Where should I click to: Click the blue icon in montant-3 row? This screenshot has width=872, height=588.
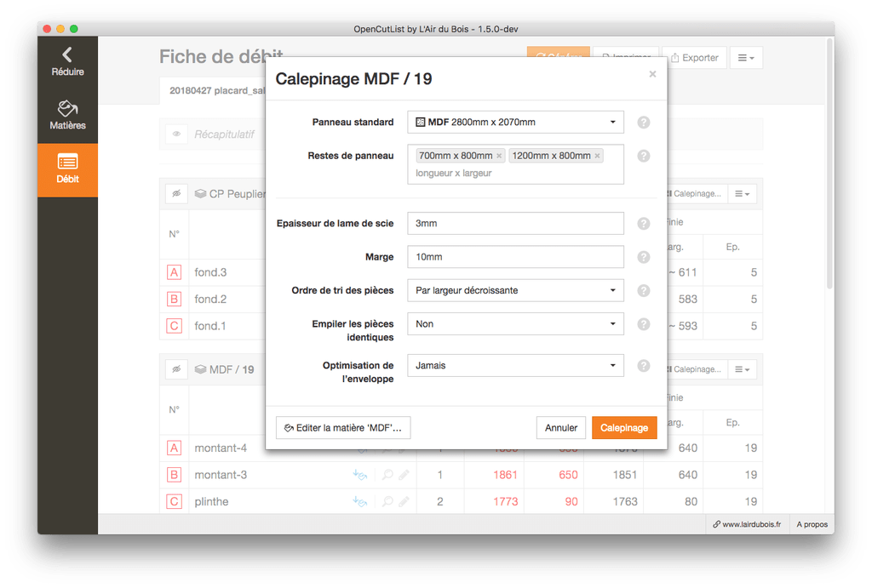pyautogui.click(x=360, y=475)
